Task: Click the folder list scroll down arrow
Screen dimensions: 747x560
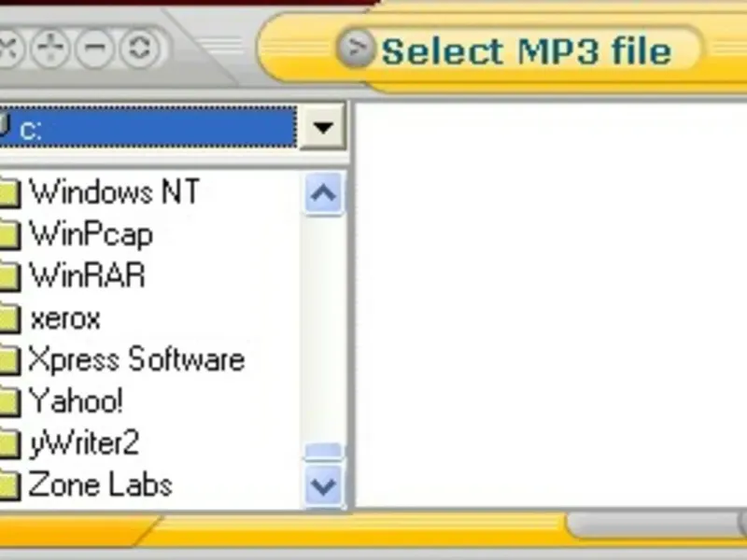Action: (x=323, y=486)
